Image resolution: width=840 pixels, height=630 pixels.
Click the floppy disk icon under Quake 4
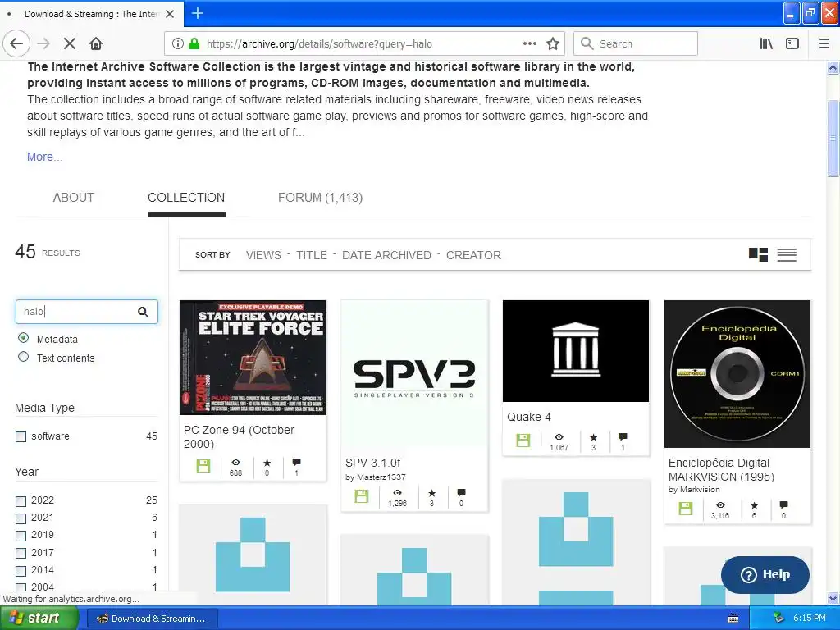[523, 441]
